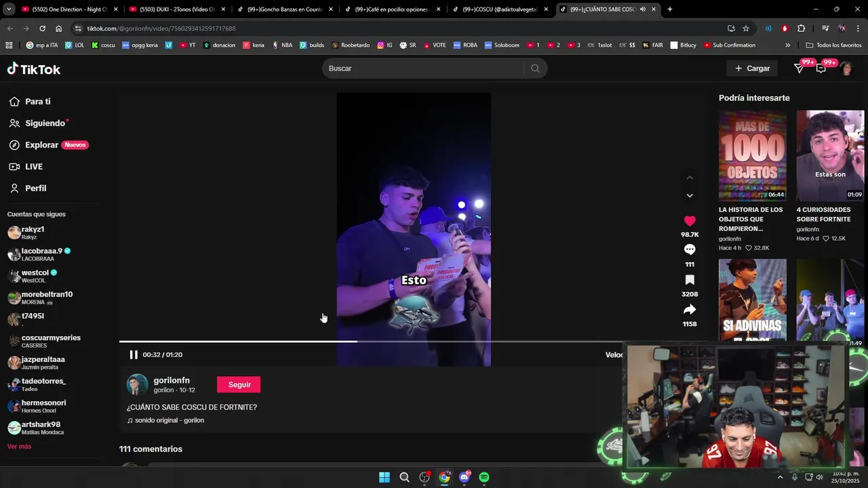The height and width of the screenshot is (488, 868).
Task: Open bookmarks apps grid icon
Action: point(9,45)
